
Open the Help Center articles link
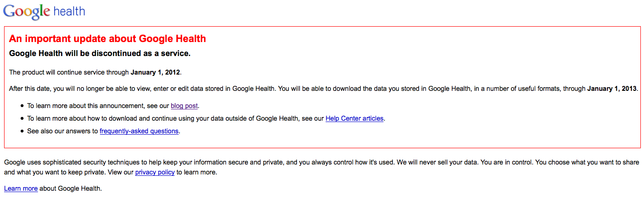(354, 119)
